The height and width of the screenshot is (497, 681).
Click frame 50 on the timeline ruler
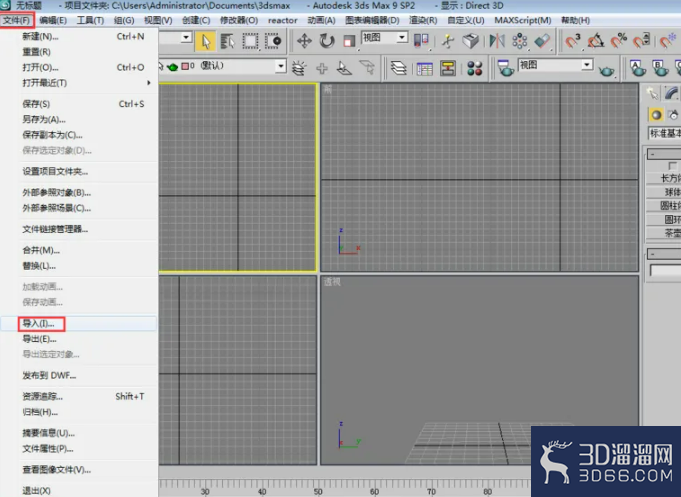click(318, 491)
